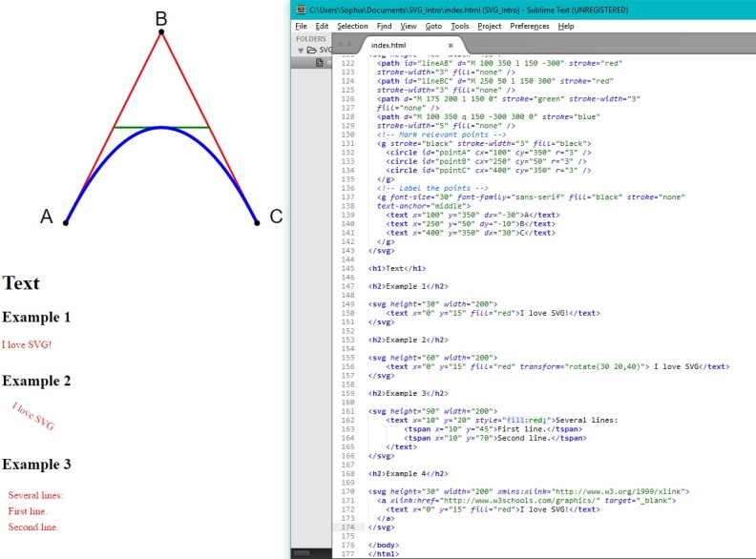Click the rotated 'I love SVG' text
This screenshot has height=559, width=756.
click(33, 416)
